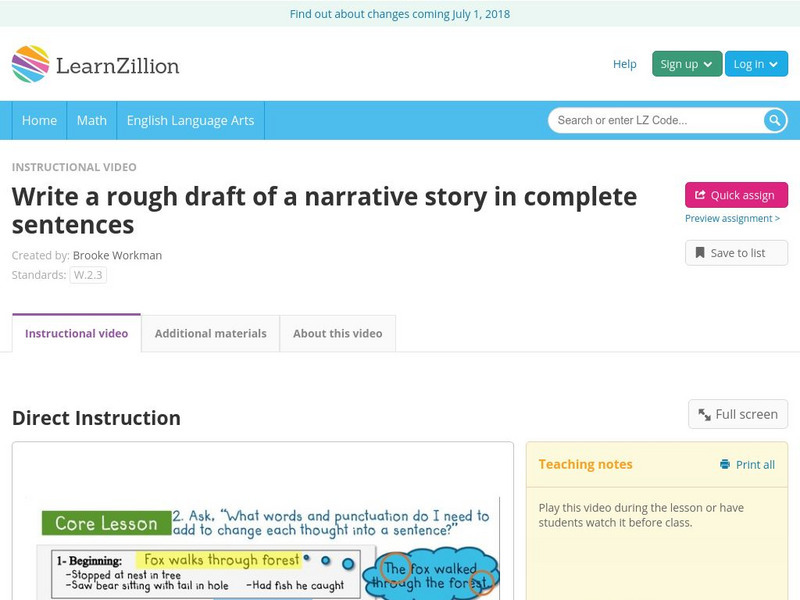Click the Direct Instruction heading

point(96,418)
